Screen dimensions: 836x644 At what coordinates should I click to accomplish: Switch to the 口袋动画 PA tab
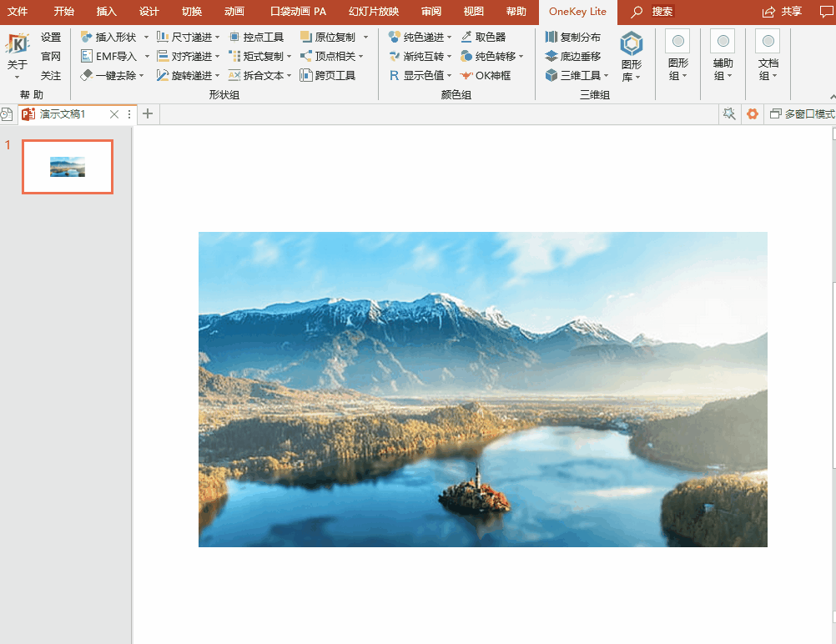298,12
